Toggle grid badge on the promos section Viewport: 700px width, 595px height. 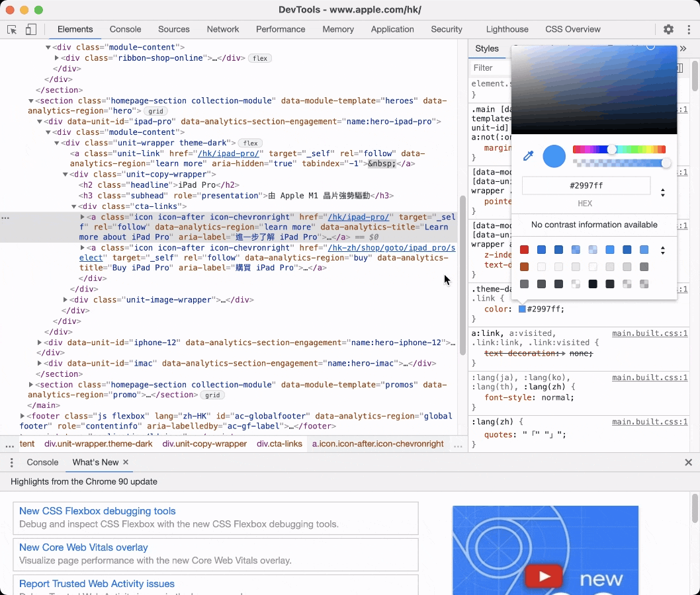tap(212, 395)
